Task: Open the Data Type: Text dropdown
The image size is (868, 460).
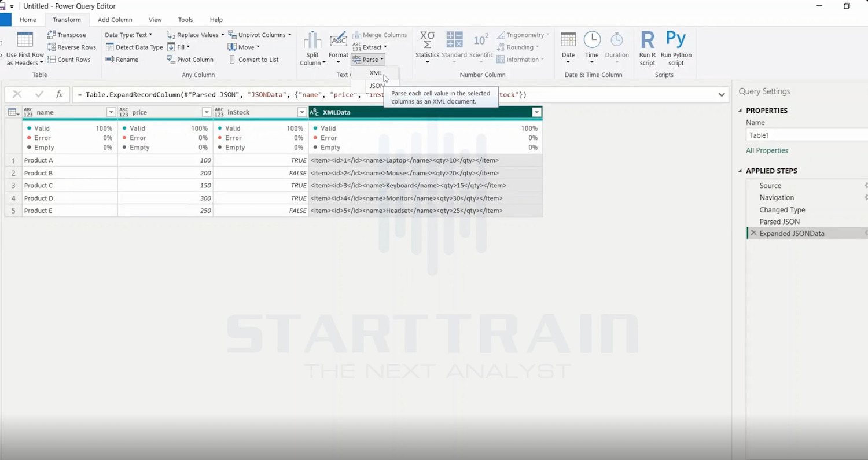Action: [x=128, y=35]
